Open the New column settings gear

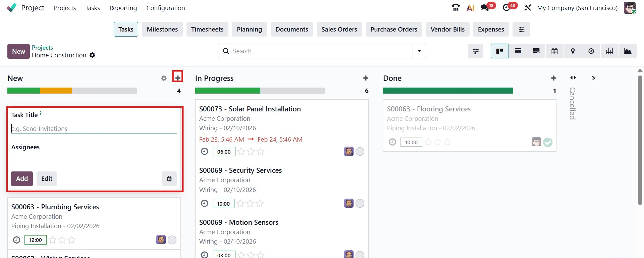coord(164,78)
